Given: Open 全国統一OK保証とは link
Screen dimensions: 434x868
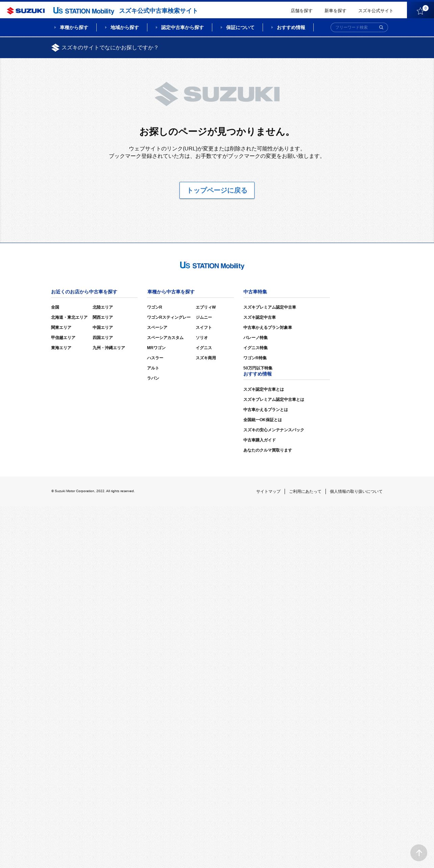Looking at the screenshot, I should [x=263, y=420].
